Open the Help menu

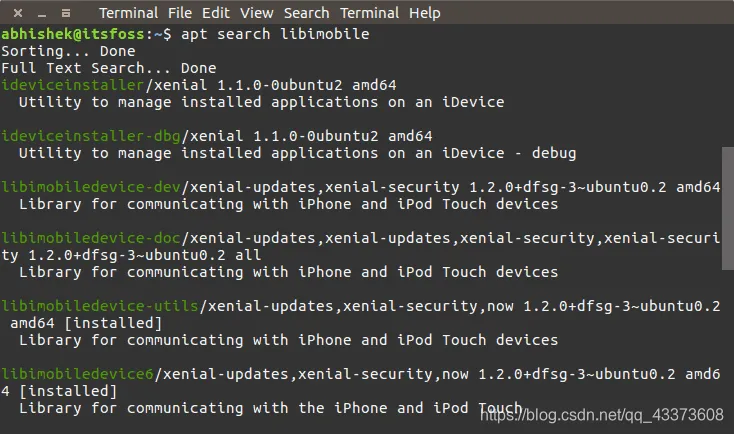click(x=424, y=13)
